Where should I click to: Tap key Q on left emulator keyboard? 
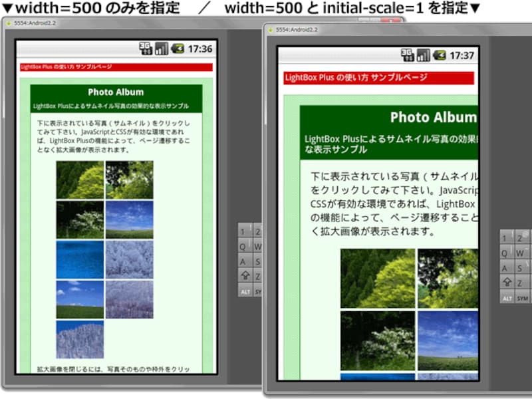pos(245,245)
